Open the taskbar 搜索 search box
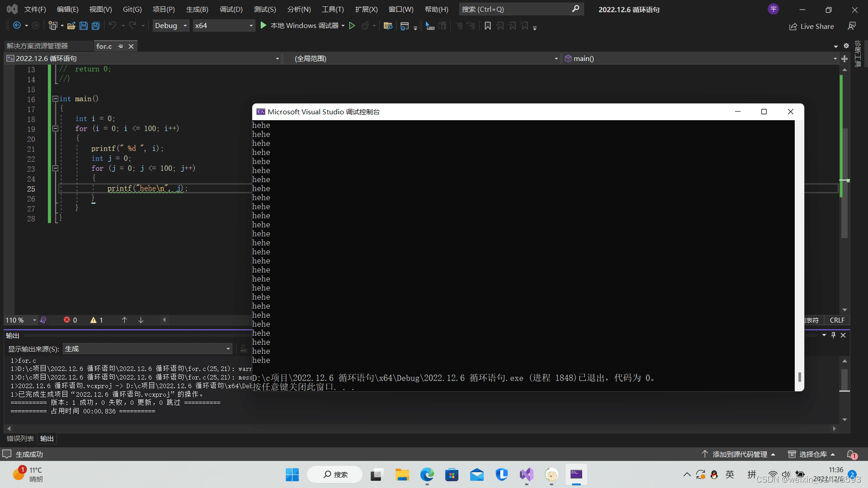The height and width of the screenshot is (488, 868). [x=335, y=474]
